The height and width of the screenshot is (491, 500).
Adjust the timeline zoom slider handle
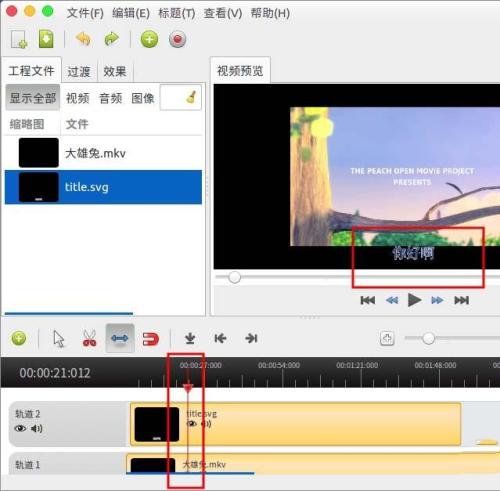pyautogui.click(x=428, y=338)
